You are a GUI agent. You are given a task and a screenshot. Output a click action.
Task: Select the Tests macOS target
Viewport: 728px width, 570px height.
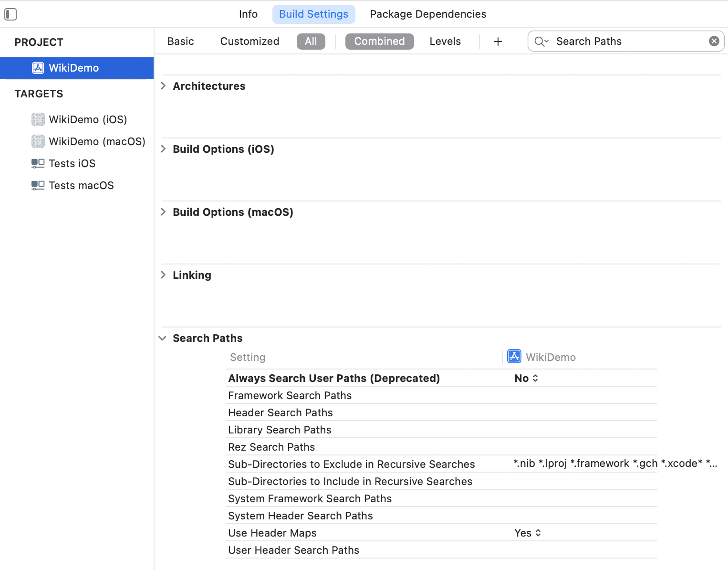(82, 185)
